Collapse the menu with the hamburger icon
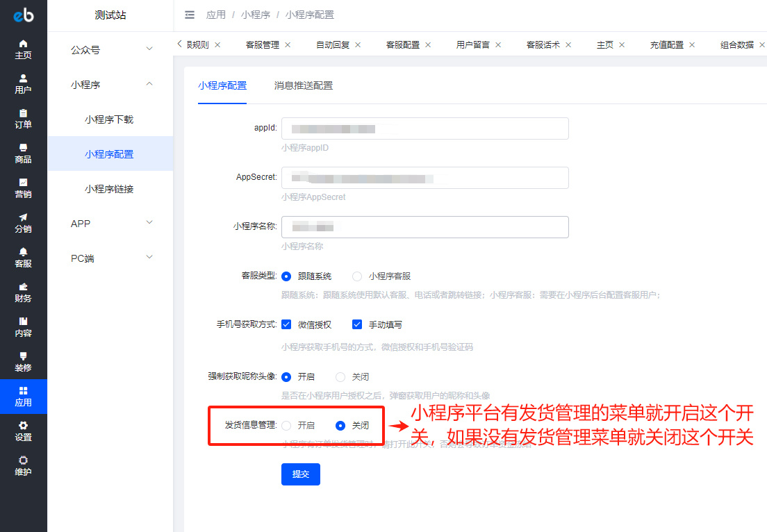The width and height of the screenshot is (767, 532). [190, 15]
